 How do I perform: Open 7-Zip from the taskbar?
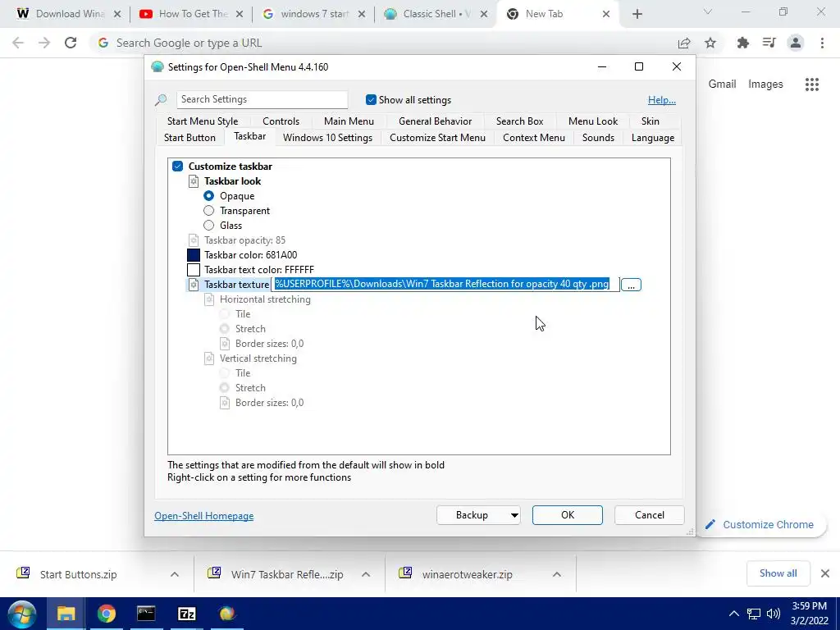[x=186, y=614]
